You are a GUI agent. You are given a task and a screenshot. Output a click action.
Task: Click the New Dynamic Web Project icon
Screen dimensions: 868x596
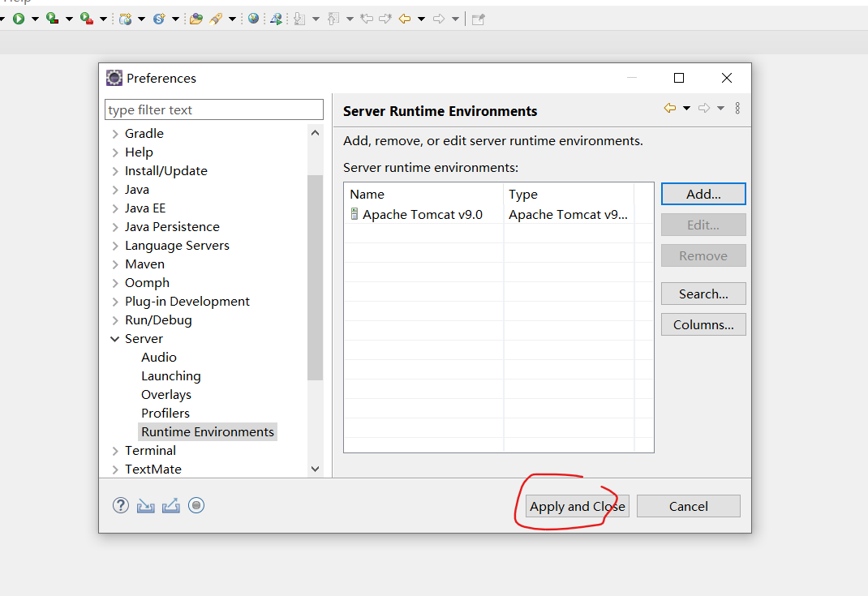tap(126, 19)
